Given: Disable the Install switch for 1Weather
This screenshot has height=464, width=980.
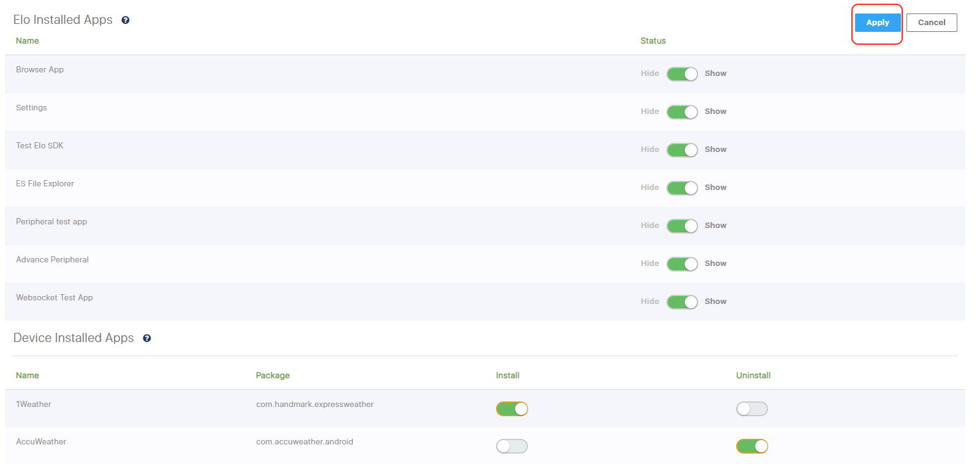Looking at the screenshot, I should (512, 409).
